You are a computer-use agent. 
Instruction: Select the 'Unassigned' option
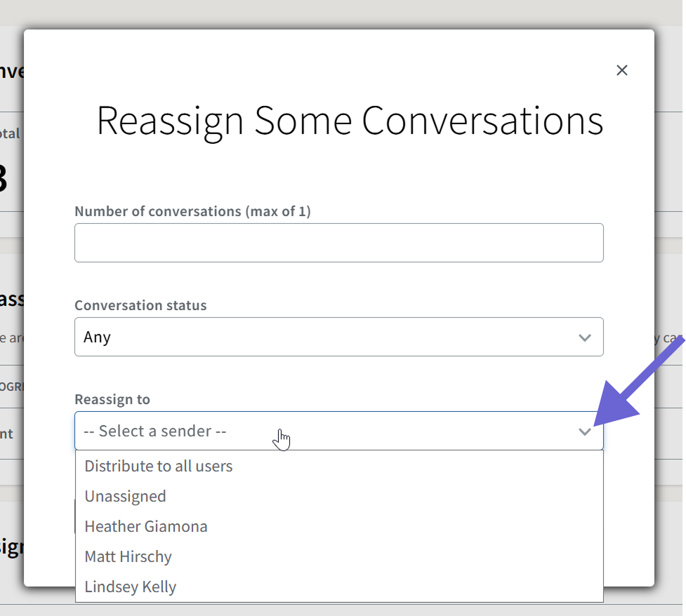tap(339, 496)
